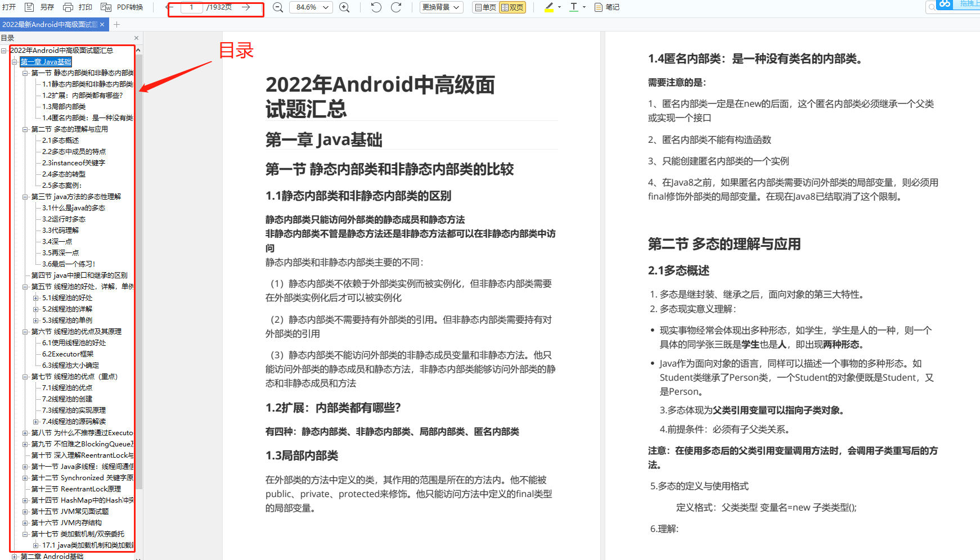Click the zoom in magnifier icon
This screenshot has width=980, height=560.
click(344, 7)
